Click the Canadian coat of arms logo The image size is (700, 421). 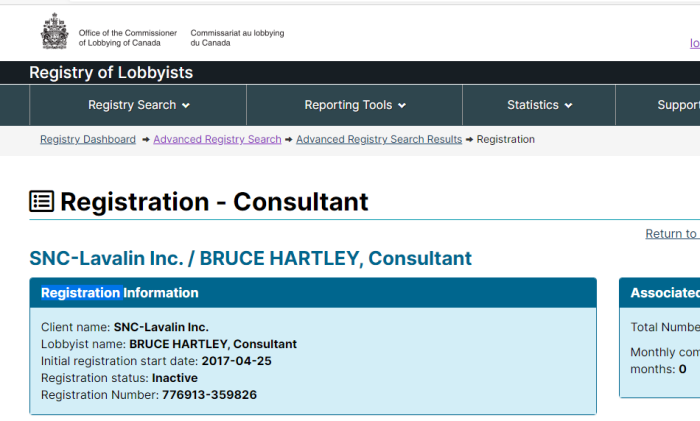54,31
